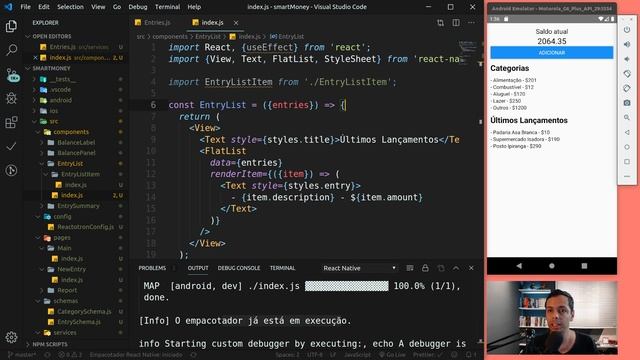Click emulator volume down icon

pos(627,59)
